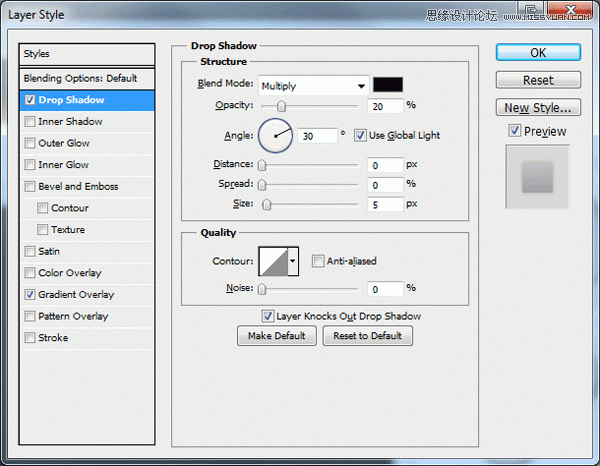Click the Reset to Default button

coord(367,336)
